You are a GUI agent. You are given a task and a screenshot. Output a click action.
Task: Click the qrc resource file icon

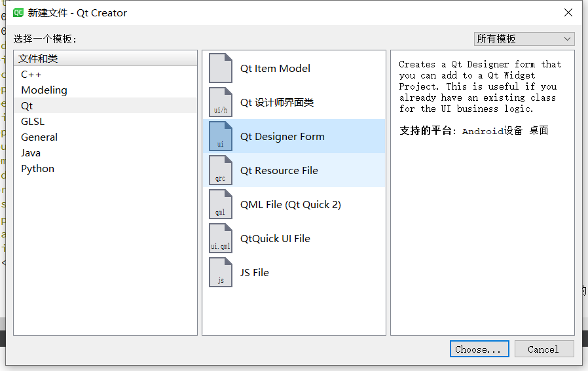click(x=221, y=171)
